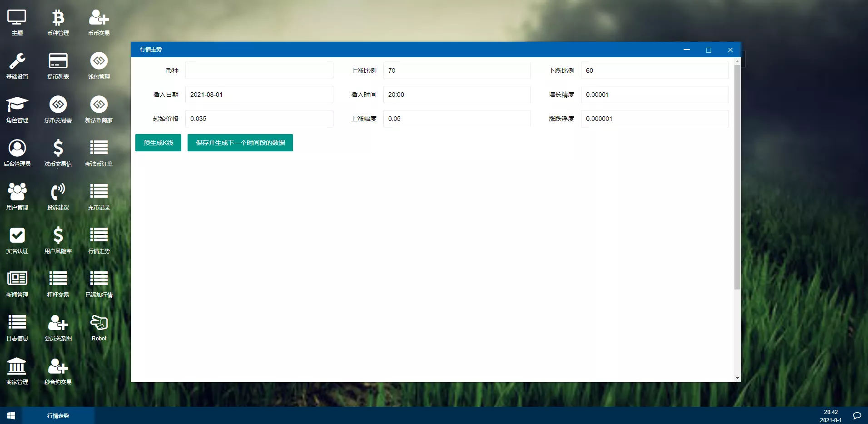The image size is (868, 424).
Task: Open 角色管理 graduation cap icon
Action: click(x=17, y=105)
